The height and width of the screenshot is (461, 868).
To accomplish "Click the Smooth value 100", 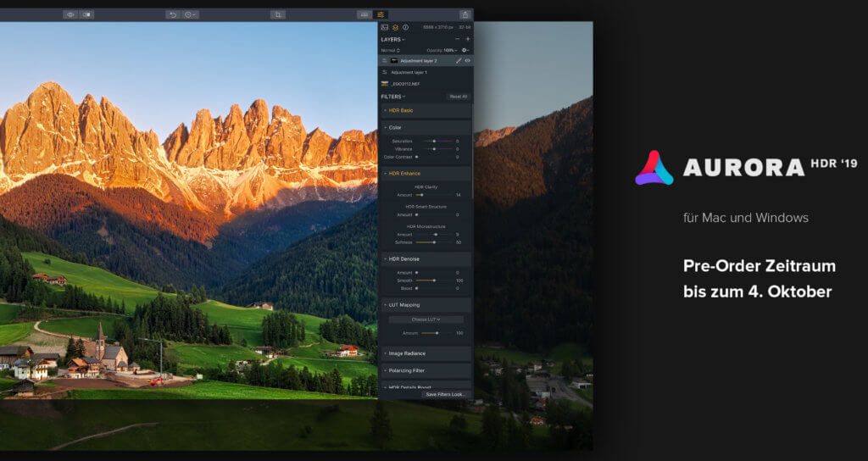I will coord(459,280).
